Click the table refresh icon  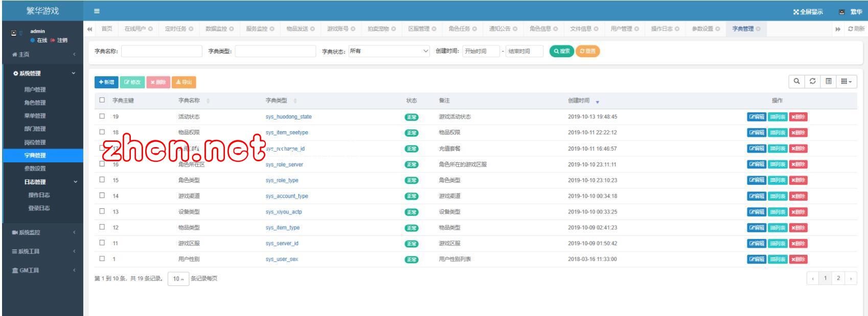pyautogui.click(x=812, y=81)
